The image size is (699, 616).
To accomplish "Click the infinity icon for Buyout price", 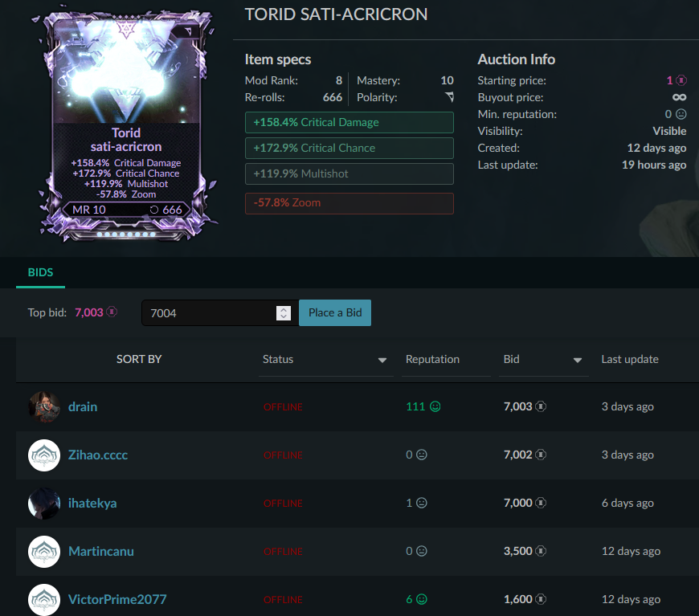I will pos(680,97).
